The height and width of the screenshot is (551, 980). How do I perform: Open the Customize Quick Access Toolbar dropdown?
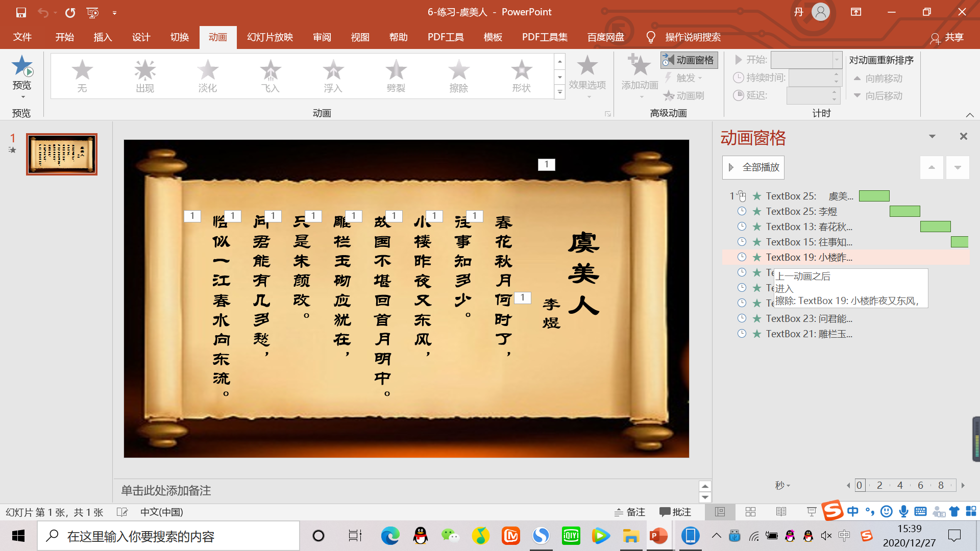click(114, 13)
